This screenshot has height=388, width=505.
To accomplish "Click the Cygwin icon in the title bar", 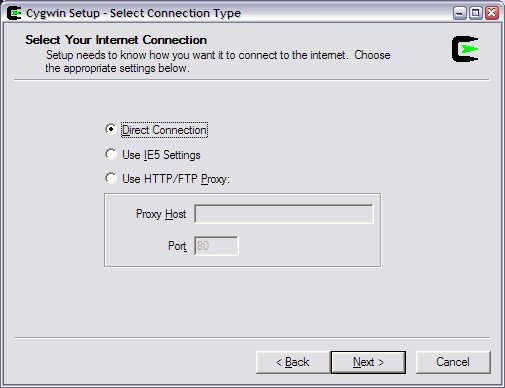I will click(14, 13).
